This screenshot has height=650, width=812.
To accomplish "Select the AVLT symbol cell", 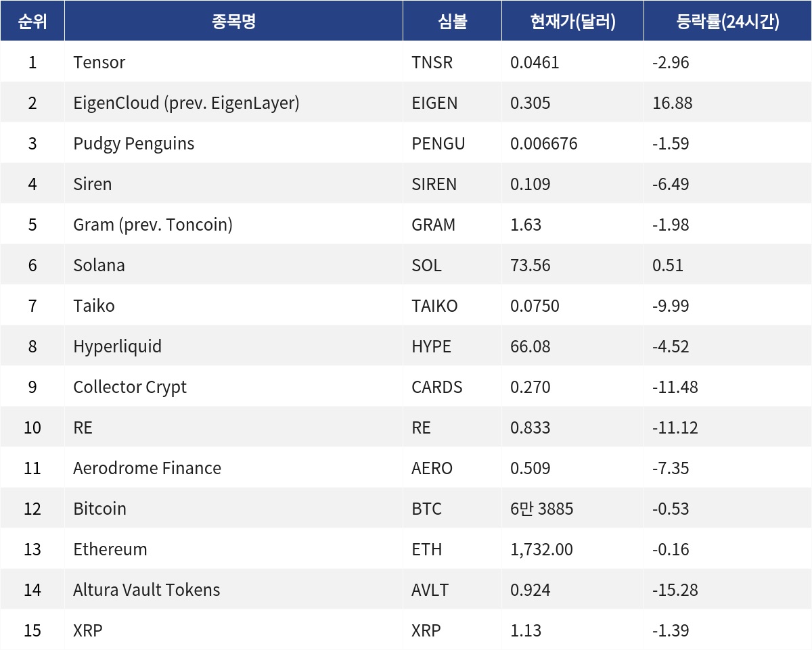I will click(452, 590).
